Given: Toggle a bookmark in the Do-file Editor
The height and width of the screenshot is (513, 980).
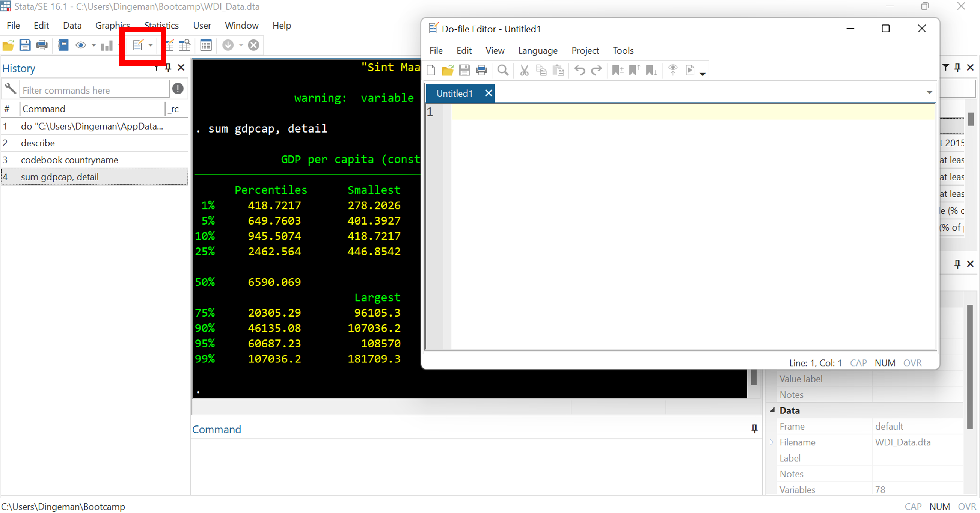Looking at the screenshot, I should (617, 70).
